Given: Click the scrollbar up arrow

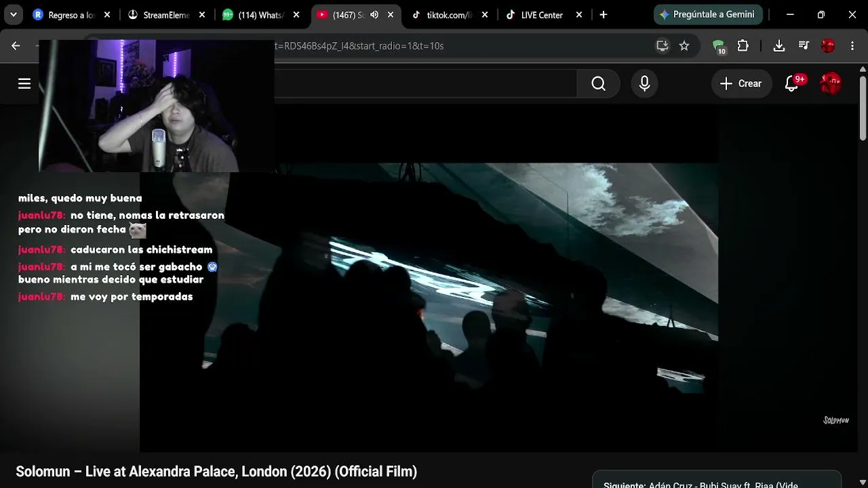Looking at the screenshot, I should click(863, 68).
